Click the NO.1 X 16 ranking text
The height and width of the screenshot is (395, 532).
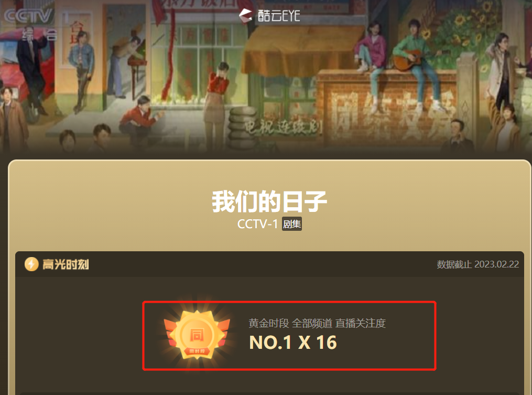293,343
